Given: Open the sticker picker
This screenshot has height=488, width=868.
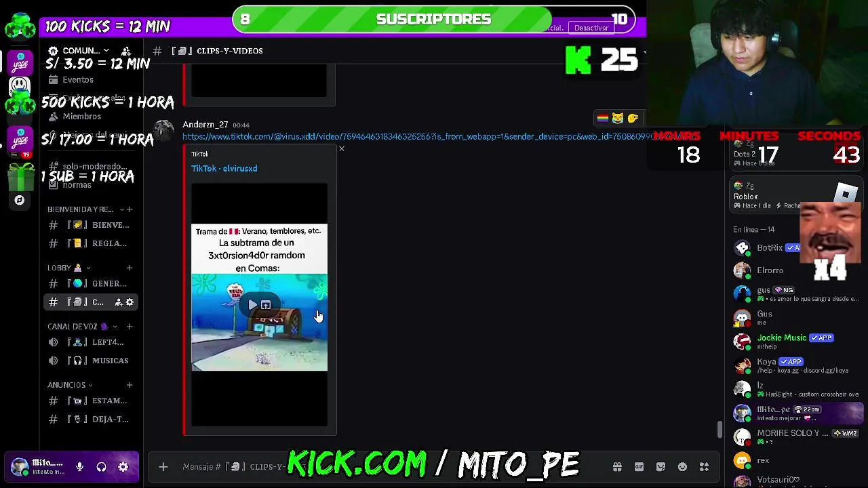Looking at the screenshot, I should (660, 466).
